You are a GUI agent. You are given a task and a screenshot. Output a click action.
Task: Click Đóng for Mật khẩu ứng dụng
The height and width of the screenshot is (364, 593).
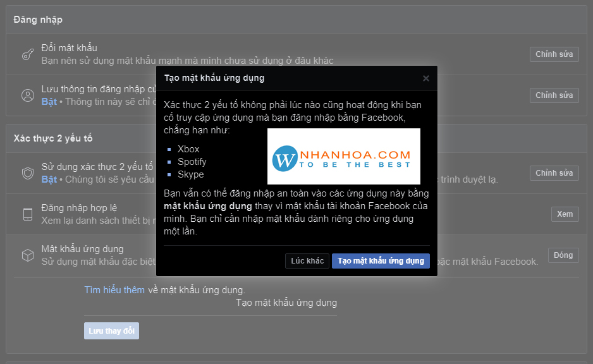[x=563, y=255]
